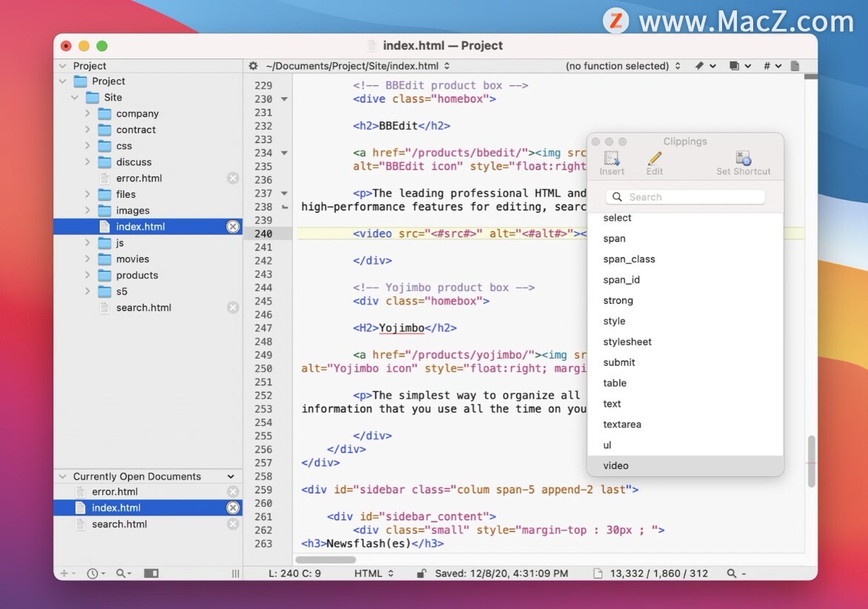Close error.html in Currently Open Documents
Screen dimensions: 868x609
[x=233, y=492]
